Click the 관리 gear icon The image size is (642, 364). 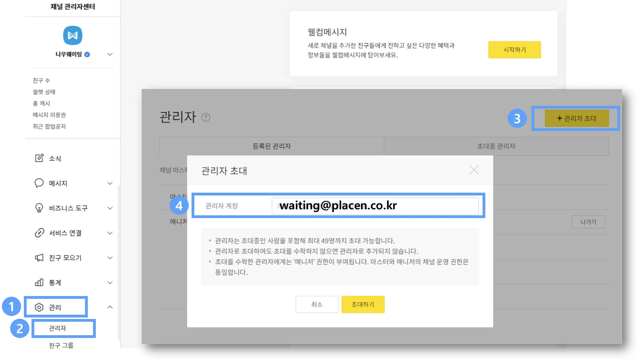(39, 307)
